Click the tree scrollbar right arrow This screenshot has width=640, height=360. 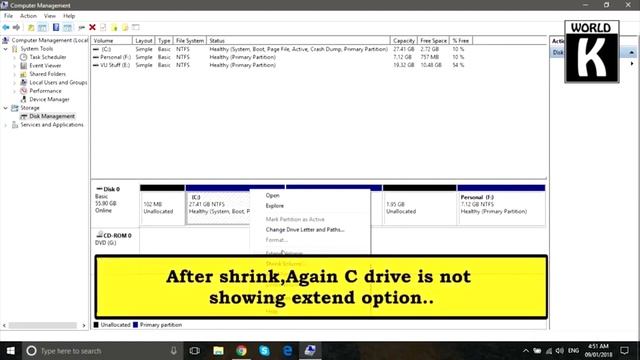tap(84, 325)
